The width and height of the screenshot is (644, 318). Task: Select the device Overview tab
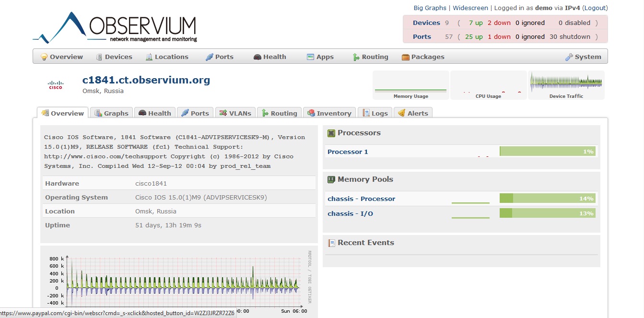[x=63, y=113]
